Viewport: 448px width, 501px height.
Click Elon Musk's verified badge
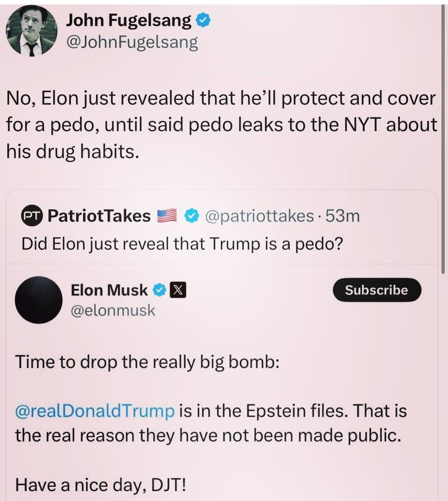click(159, 290)
